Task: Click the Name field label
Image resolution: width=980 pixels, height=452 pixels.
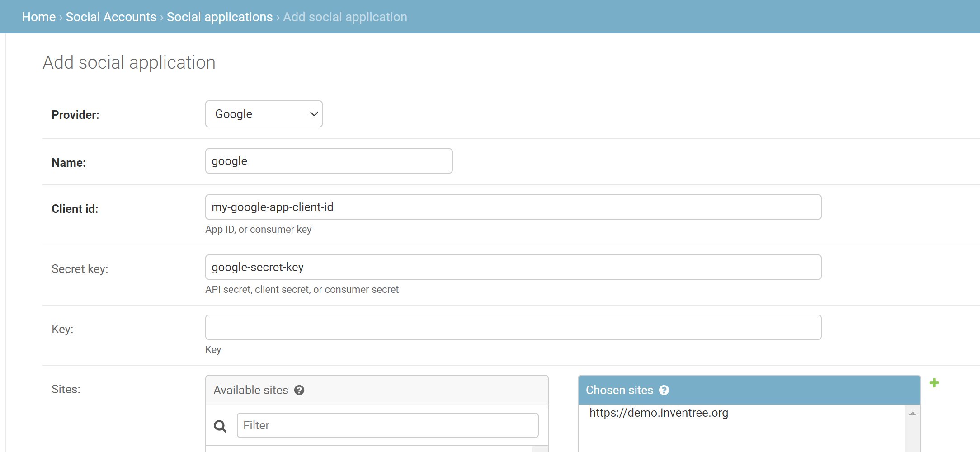Action: tap(69, 163)
